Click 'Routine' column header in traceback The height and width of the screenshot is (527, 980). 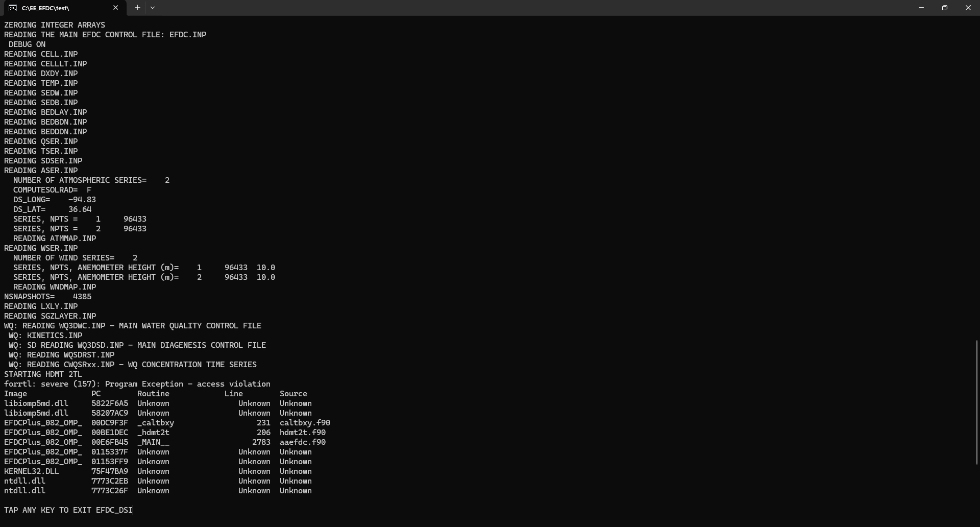coord(153,394)
